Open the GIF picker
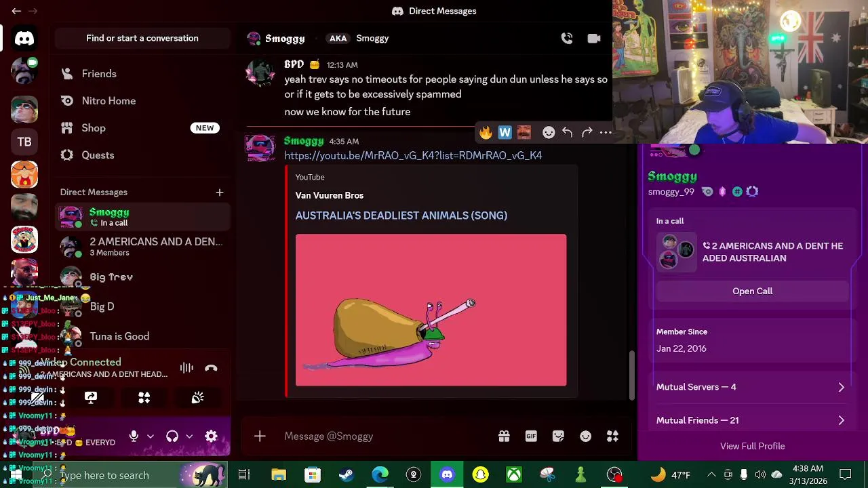 (x=531, y=436)
